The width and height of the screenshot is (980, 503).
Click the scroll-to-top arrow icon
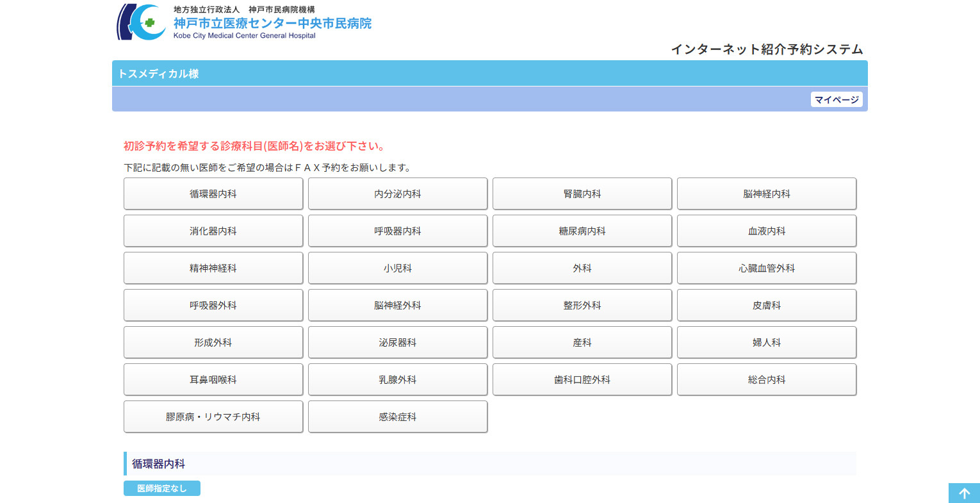[x=964, y=493]
